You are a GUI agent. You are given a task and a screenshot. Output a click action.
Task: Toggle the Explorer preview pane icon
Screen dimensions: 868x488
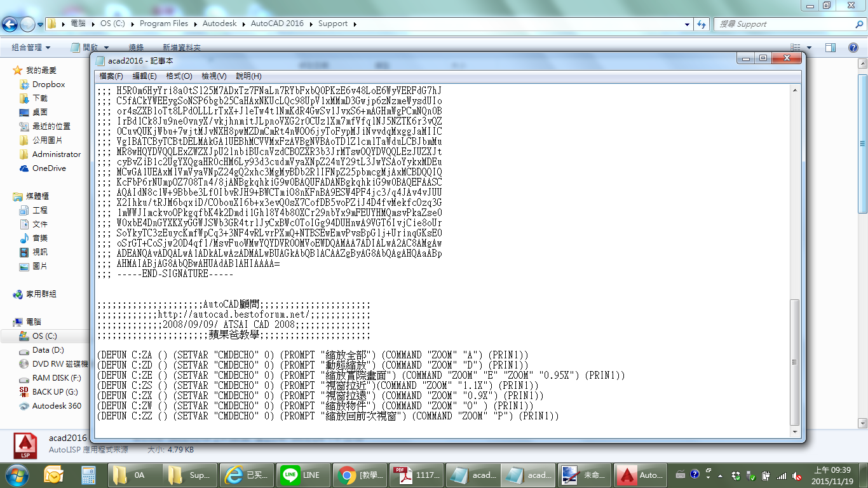pyautogui.click(x=830, y=48)
